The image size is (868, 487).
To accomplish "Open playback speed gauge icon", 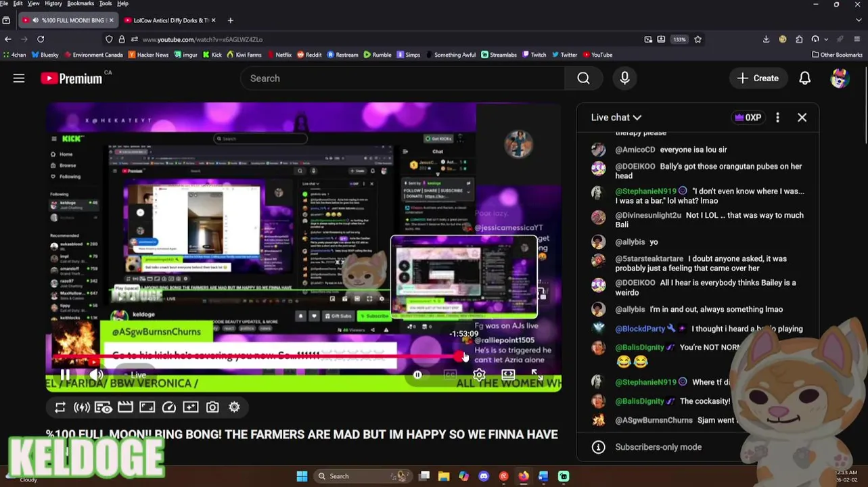I will [169, 407].
